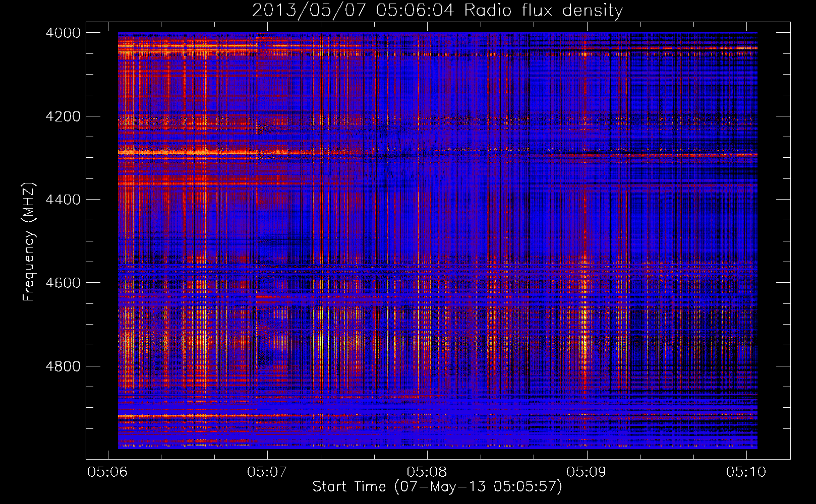The height and width of the screenshot is (504, 816).
Task: Click the 4200 frequency axis label
Action: 63,116
